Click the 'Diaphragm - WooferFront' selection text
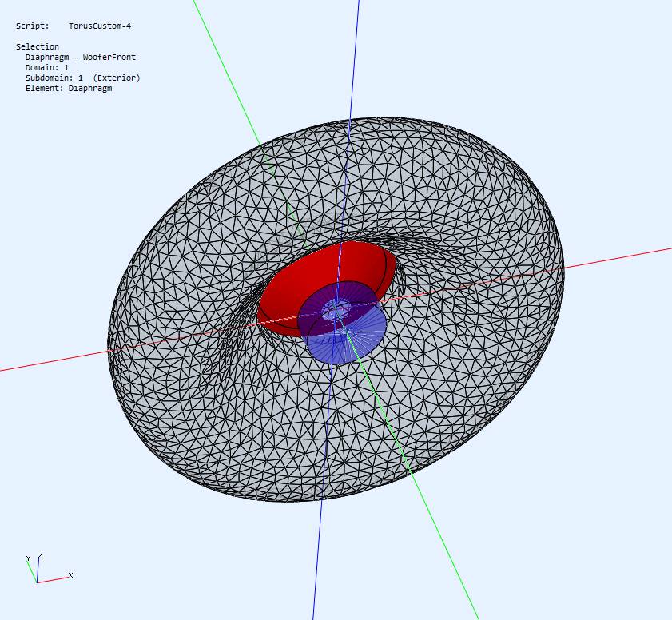 point(81,57)
